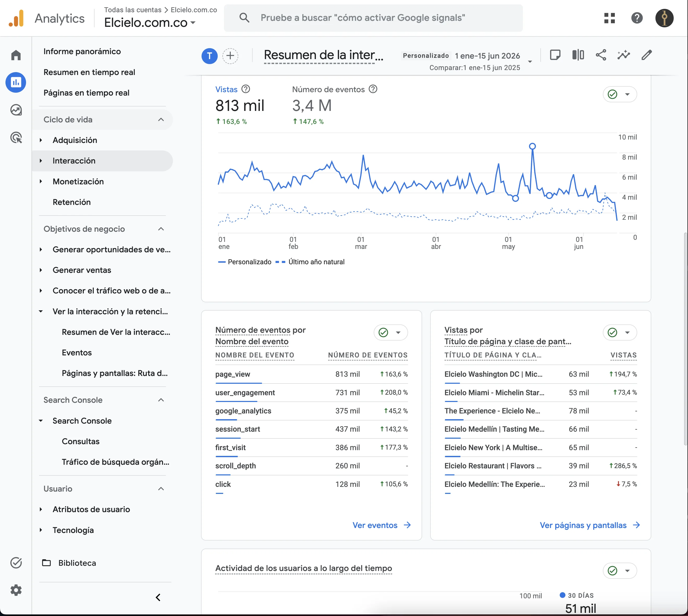This screenshot has width=688, height=616.
Task: Open the Insights sparkline icon
Action: [x=624, y=55]
